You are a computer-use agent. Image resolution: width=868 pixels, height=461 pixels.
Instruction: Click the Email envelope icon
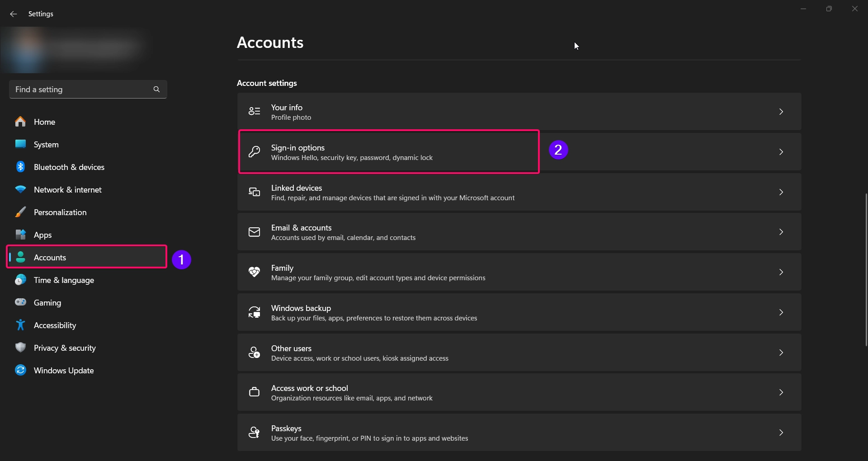[255, 232]
